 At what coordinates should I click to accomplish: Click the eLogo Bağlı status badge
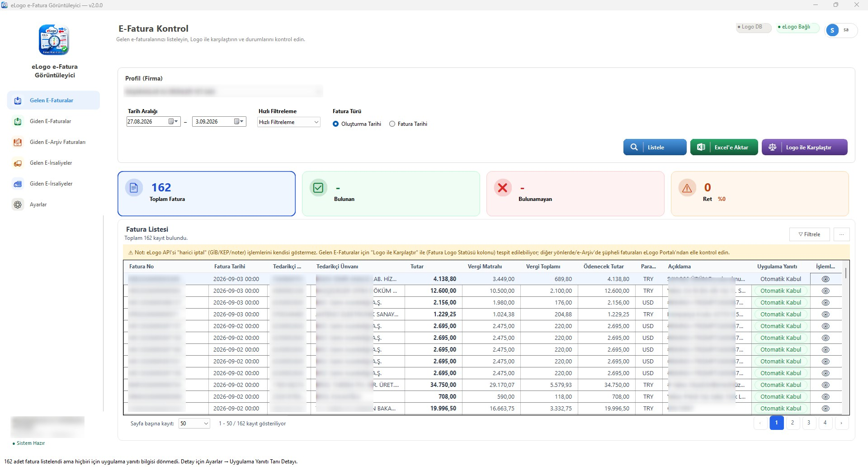797,27
